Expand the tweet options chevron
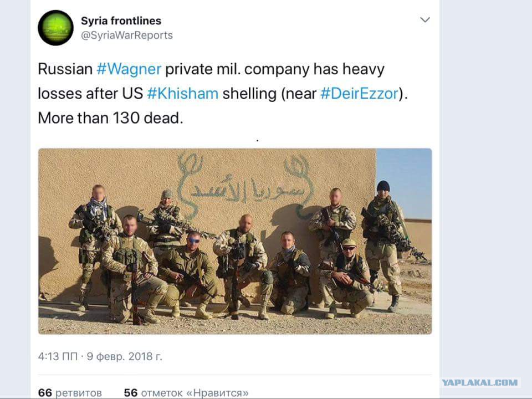The width and height of the screenshot is (532, 399). (425, 20)
